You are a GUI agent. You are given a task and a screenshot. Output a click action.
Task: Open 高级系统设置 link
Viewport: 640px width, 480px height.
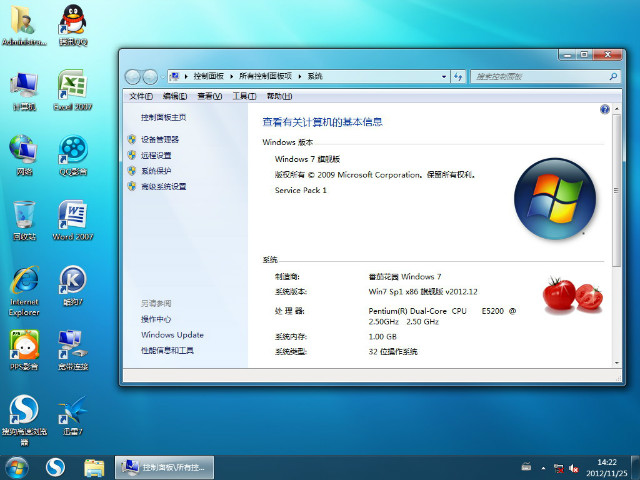(x=163, y=186)
